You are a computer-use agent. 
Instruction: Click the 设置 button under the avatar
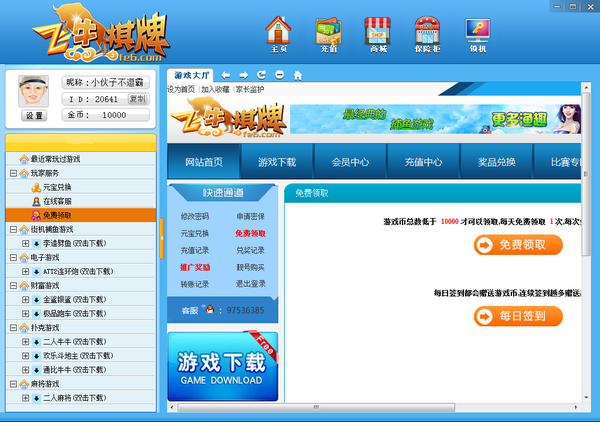coord(34,116)
